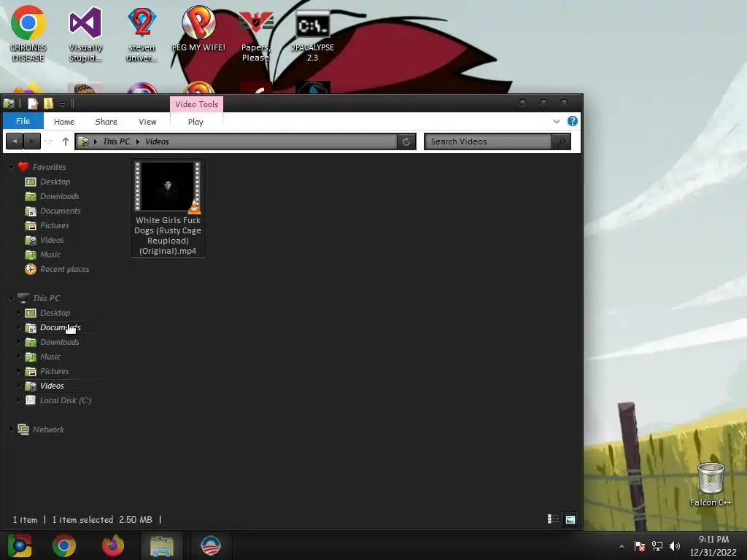Click Videos in the address breadcrumb
This screenshot has width=747, height=560.
point(157,141)
